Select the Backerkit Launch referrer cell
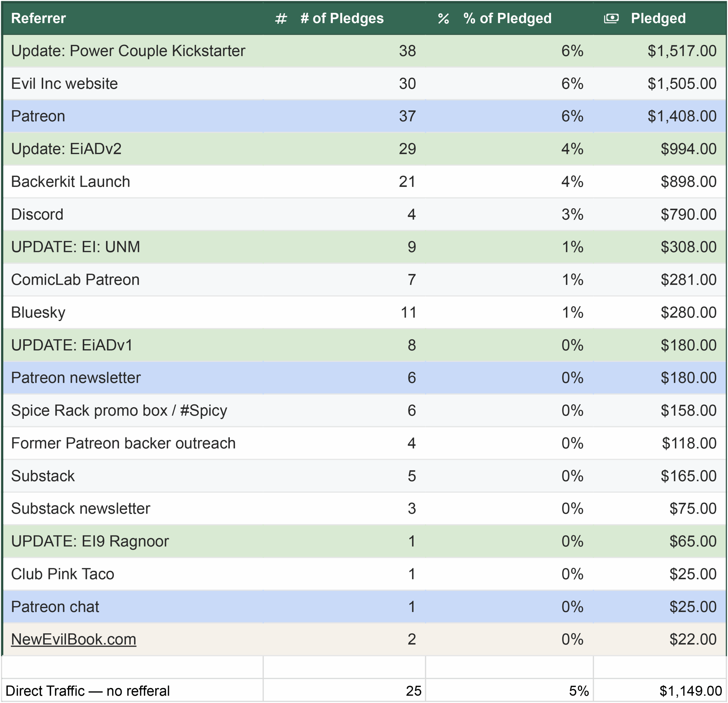Screen dimensions: 728x703 (71, 182)
